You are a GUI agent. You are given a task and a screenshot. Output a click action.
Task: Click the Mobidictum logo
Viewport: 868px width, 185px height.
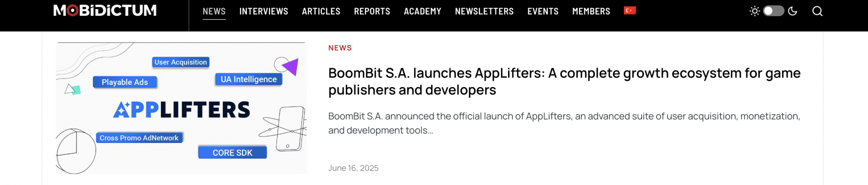(x=105, y=10)
